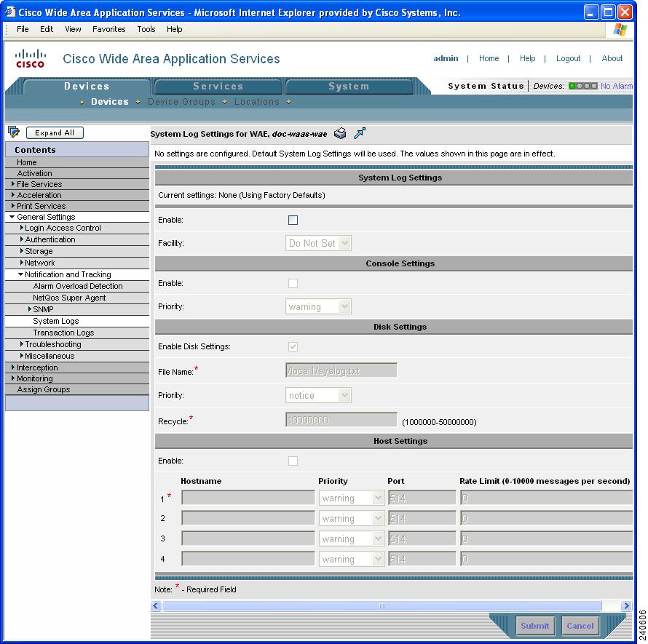Click the Cancel button
The image size is (648, 644).
580,625
